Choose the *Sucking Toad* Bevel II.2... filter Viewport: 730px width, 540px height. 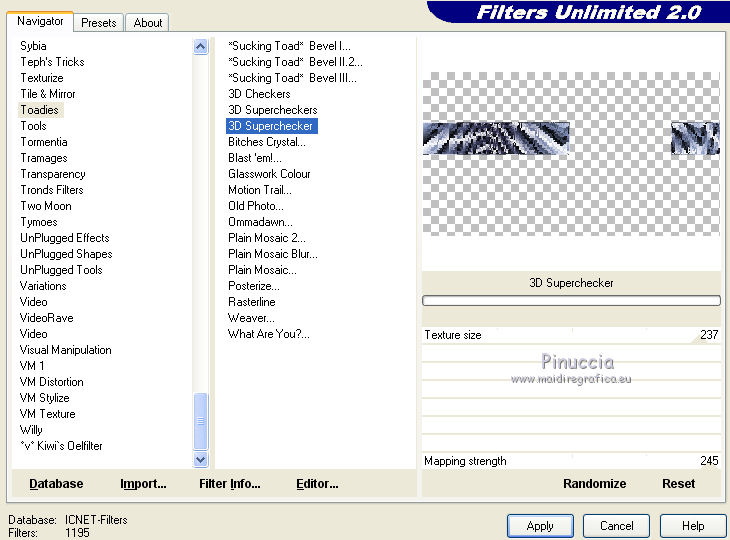pos(295,62)
